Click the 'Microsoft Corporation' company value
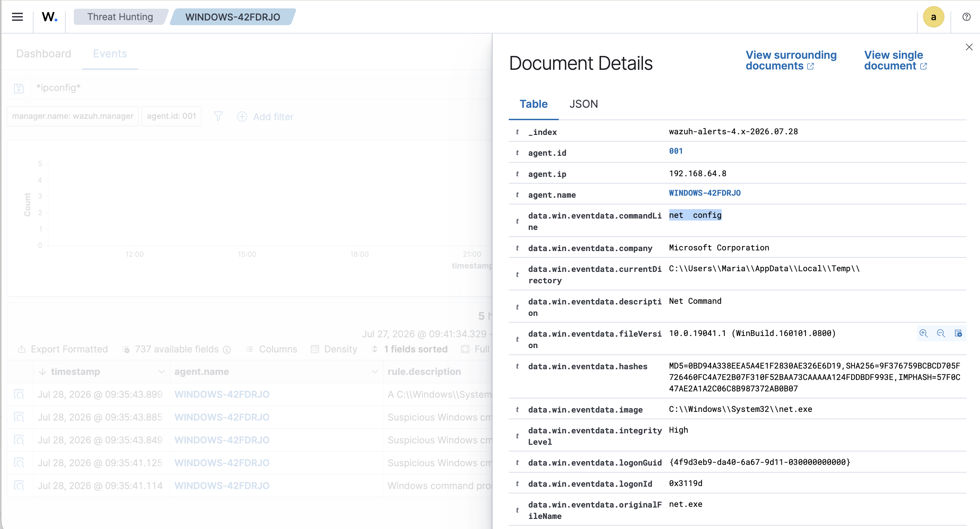 coord(719,248)
